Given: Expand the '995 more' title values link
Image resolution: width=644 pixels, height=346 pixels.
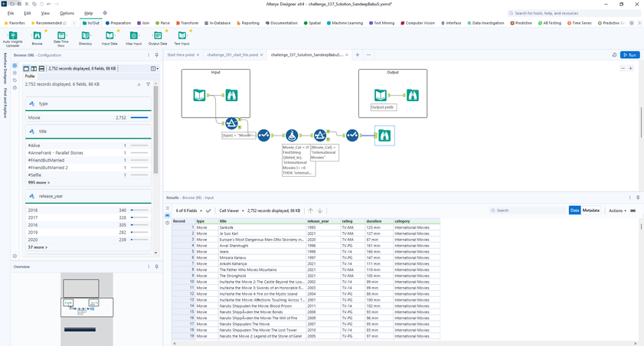Looking at the screenshot, I should click(39, 182).
